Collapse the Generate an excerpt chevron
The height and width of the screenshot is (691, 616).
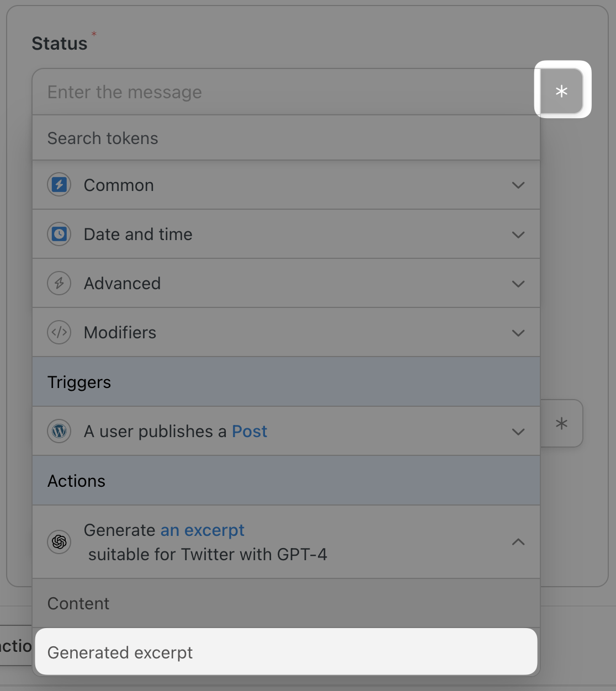pos(518,541)
